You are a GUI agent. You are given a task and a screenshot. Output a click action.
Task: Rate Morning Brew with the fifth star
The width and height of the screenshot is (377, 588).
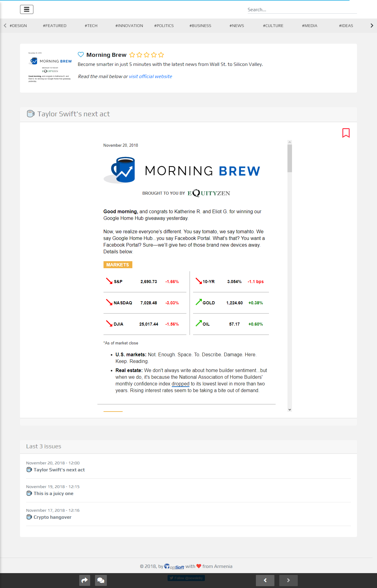click(x=161, y=55)
